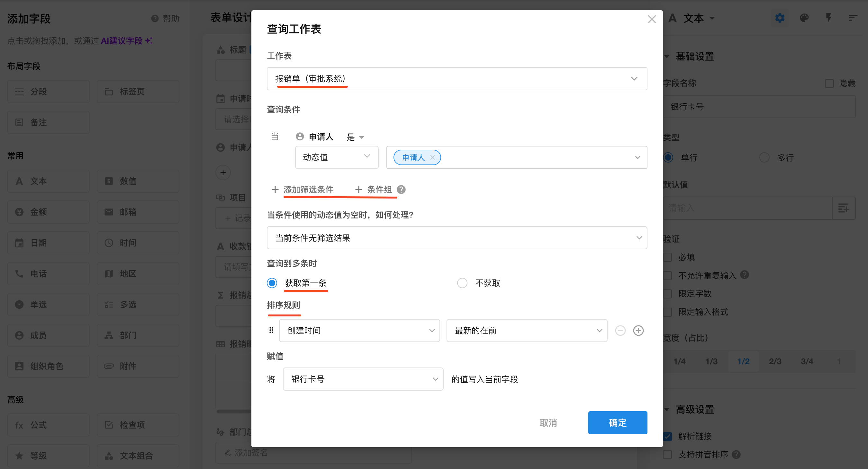Add a 地区 field
The width and height of the screenshot is (868, 469).
click(x=138, y=274)
